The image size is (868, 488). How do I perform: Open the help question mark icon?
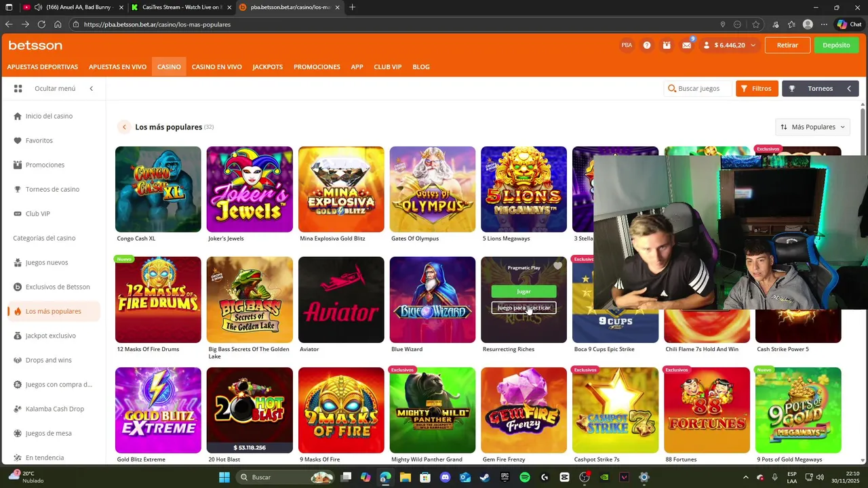tap(647, 45)
